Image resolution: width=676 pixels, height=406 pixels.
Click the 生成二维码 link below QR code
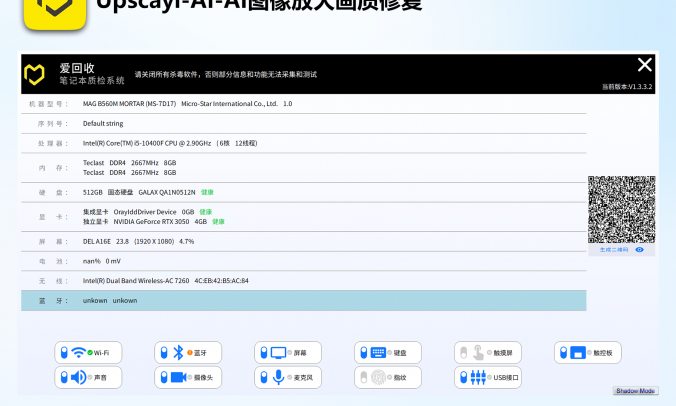(x=614, y=250)
